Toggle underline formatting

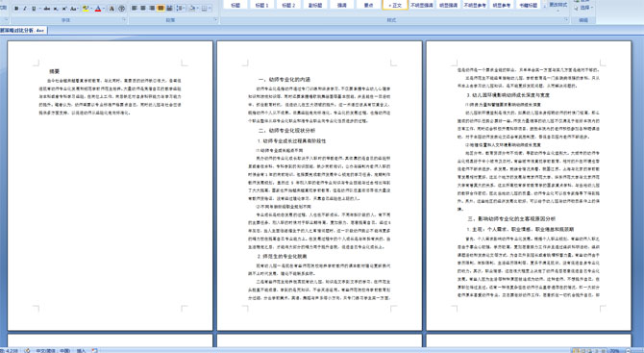click(34, 9)
